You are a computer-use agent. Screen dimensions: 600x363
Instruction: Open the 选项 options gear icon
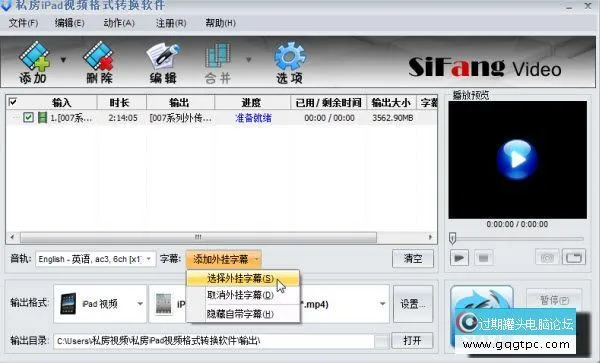pos(290,62)
